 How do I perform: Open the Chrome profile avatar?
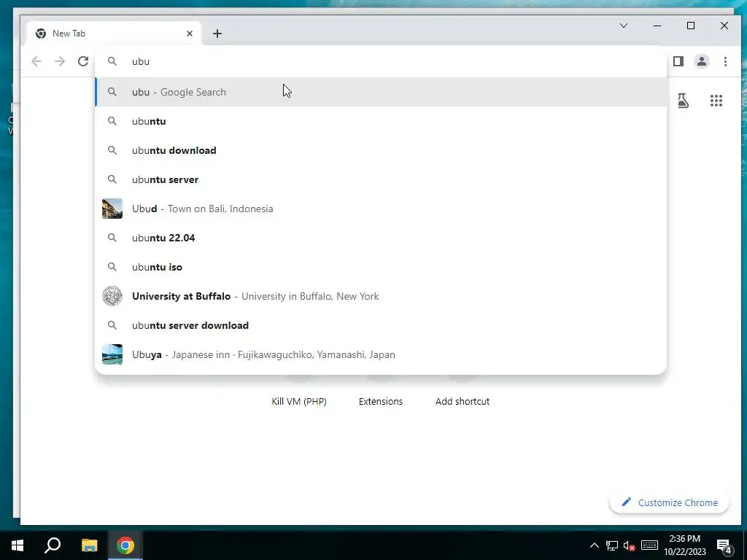(702, 61)
